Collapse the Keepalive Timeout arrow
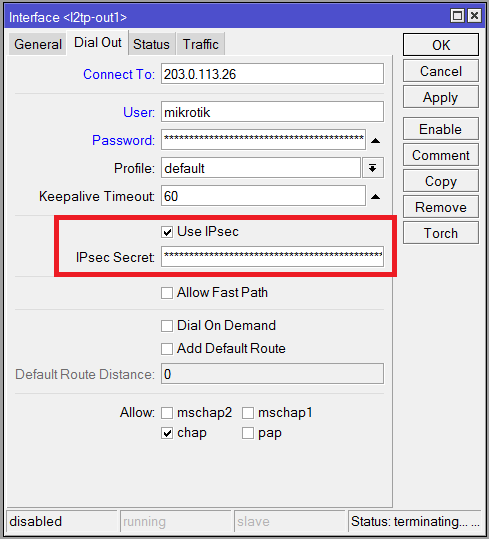Viewport: 489px width, 539px height. (x=376, y=197)
